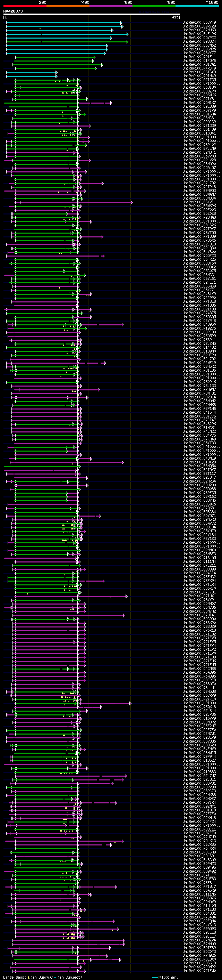Click the red ~20% identity color segment
This screenshot has height=980, width=222.
pyautogui.click(x=25, y=6)
